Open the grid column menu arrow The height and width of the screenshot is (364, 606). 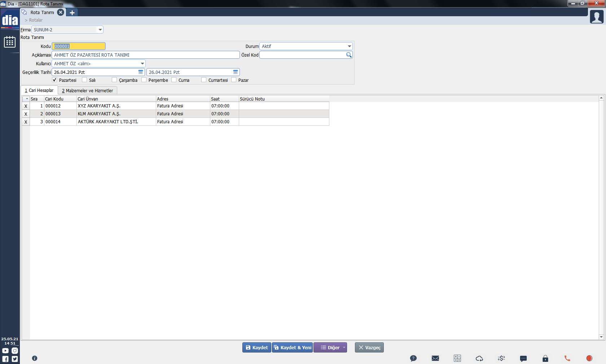[x=26, y=99]
